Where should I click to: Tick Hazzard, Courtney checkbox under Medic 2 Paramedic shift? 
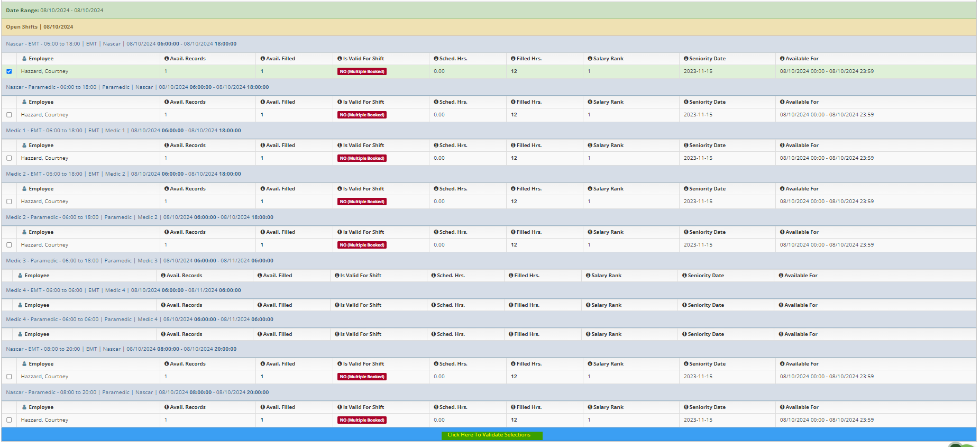pyautogui.click(x=9, y=245)
